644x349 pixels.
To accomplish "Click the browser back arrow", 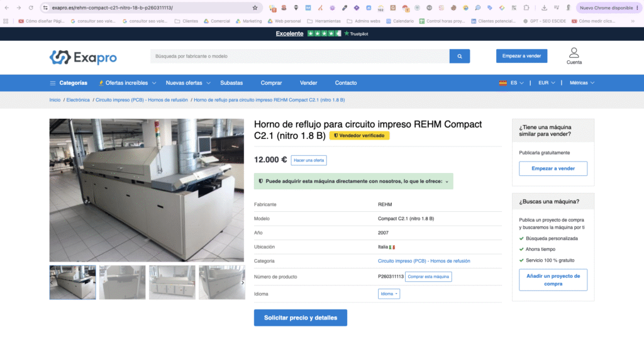I will click(x=6, y=8).
